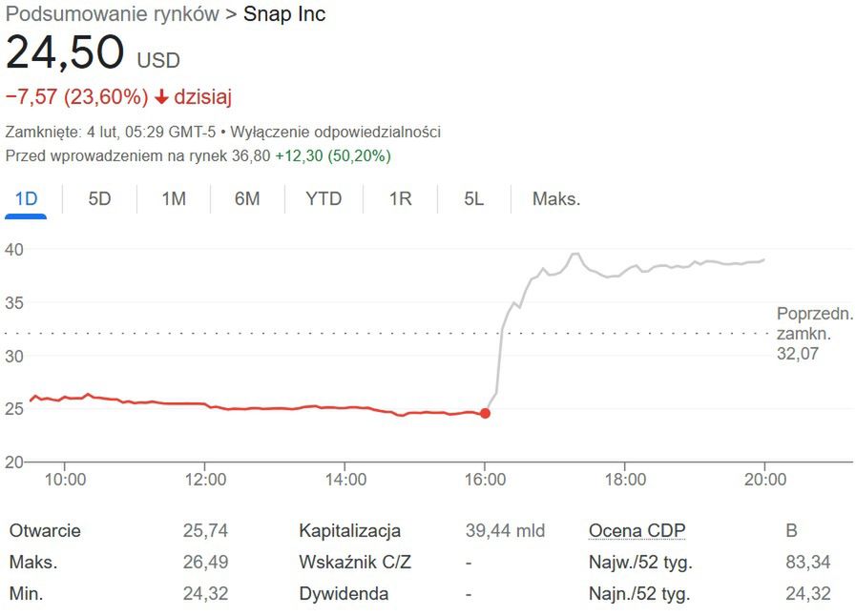This screenshot has width=856, height=616.
Task: Show the 1M chart range
Action: coord(173,198)
